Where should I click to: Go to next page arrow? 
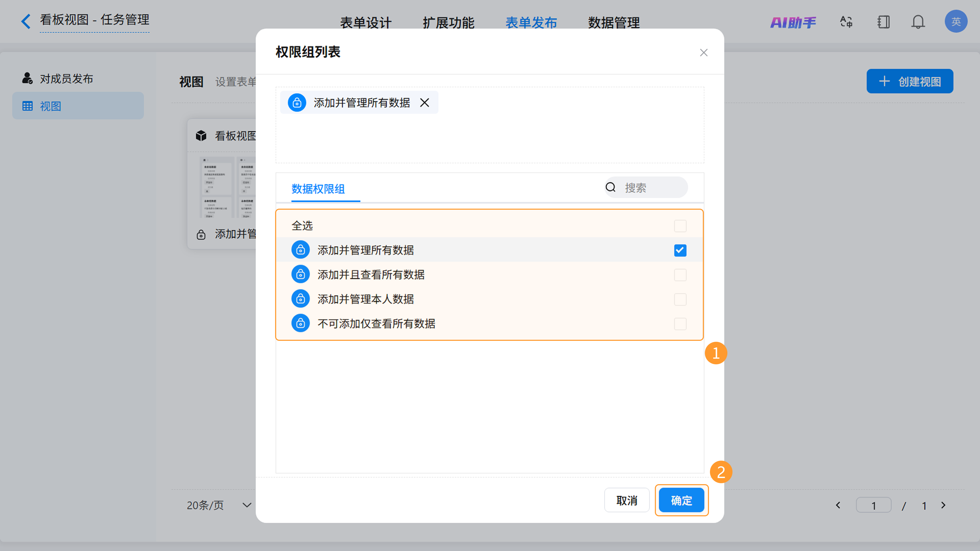click(943, 505)
